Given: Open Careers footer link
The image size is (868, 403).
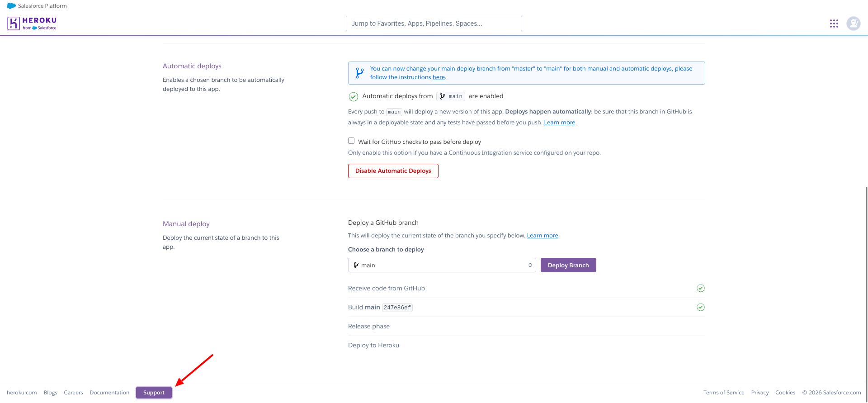Looking at the screenshot, I should 73,393.
